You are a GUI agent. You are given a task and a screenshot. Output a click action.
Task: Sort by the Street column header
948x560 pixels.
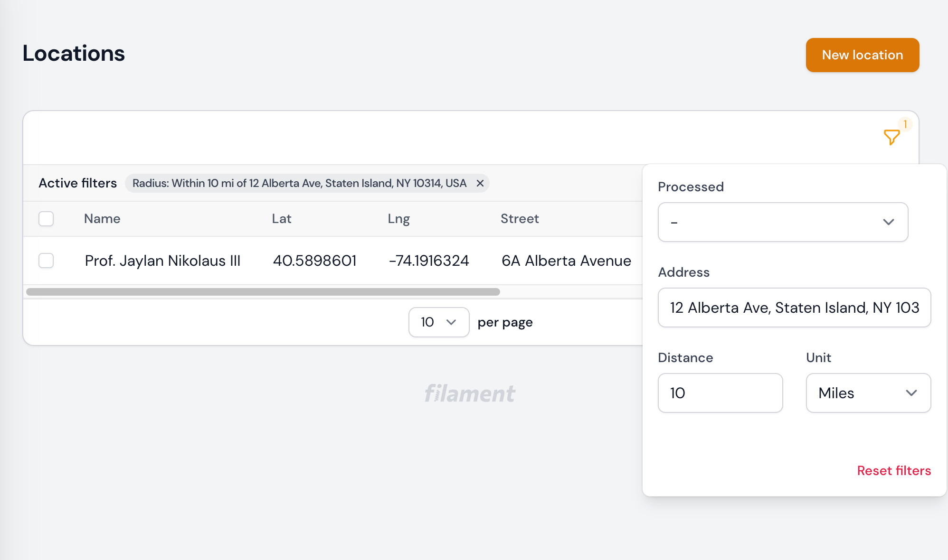coord(520,219)
